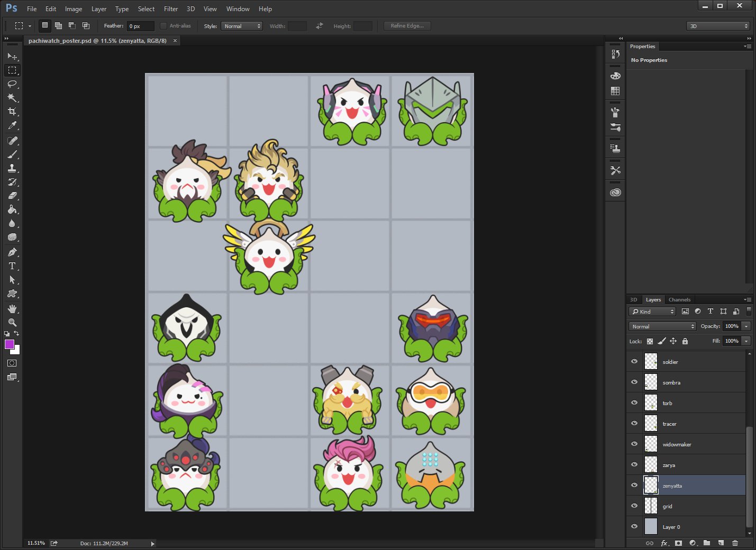The image size is (756, 550).
Task: Click the Feather input field
Action: tap(141, 26)
